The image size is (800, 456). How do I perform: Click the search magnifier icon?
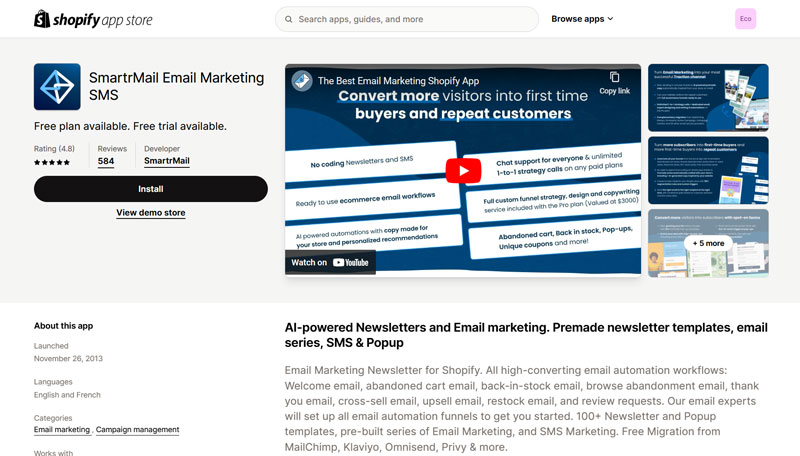pyautogui.click(x=289, y=19)
